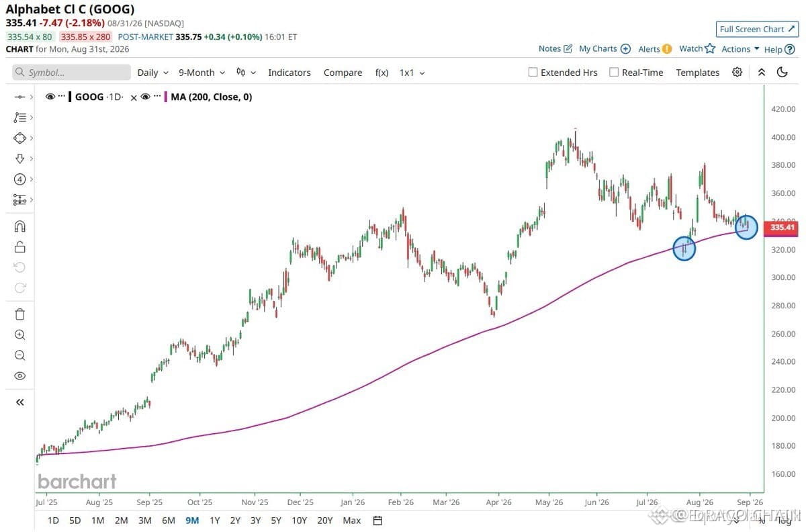
Task: Switch to dark mode moon icon
Action: [x=782, y=73]
